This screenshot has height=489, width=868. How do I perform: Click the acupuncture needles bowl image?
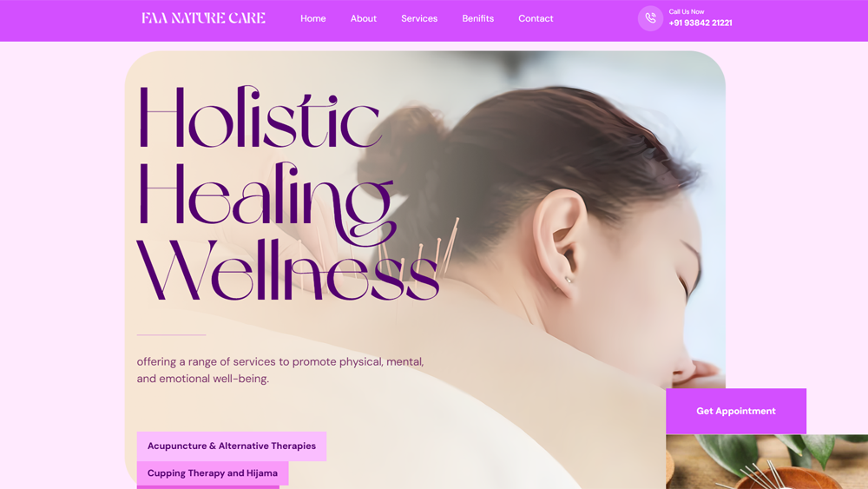coord(766,461)
